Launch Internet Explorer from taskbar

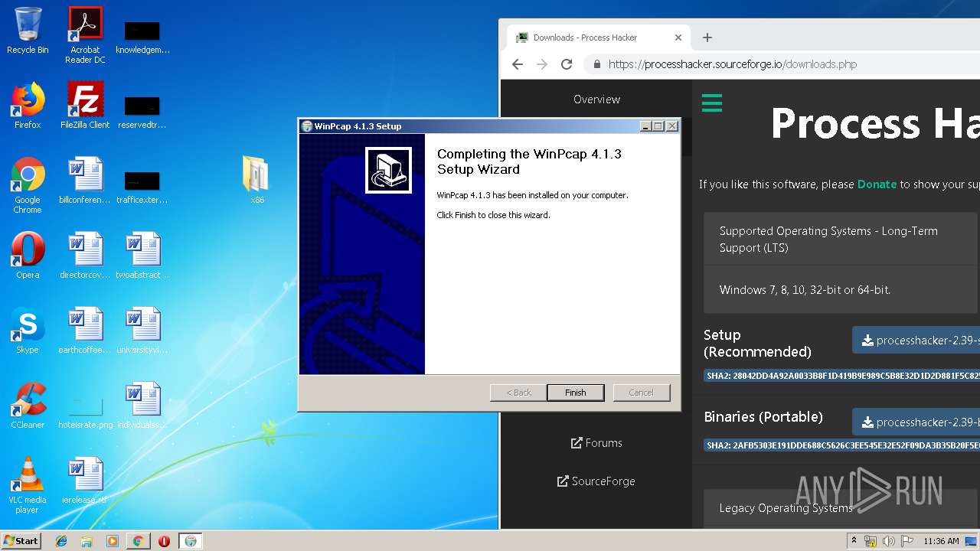pyautogui.click(x=61, y=541)
